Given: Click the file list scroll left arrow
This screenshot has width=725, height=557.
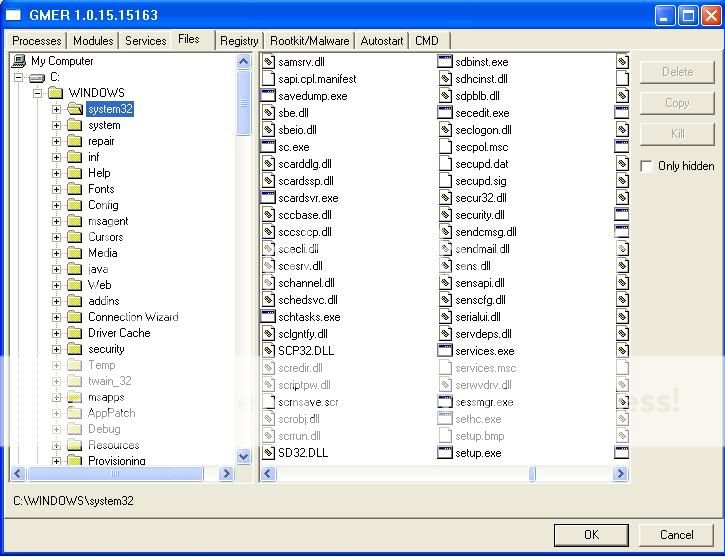Looking at the screenshot, I should (268, 473).
